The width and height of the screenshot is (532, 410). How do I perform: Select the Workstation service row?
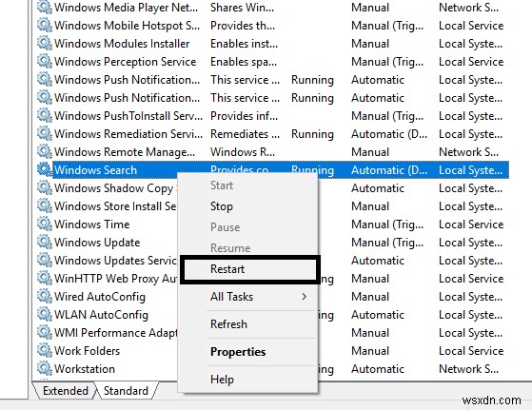pyautogui.click(x=85, y=369)
